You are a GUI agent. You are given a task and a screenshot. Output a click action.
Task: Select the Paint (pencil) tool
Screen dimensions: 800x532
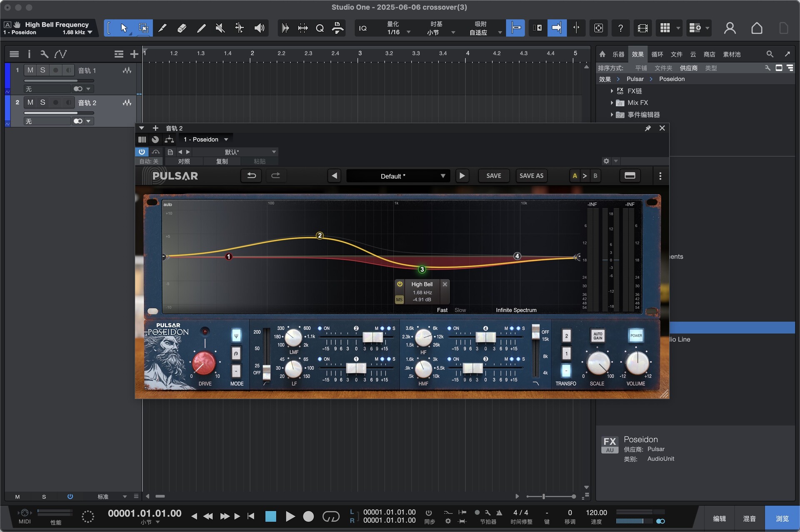pyautogui.click(x=201, y=28)
